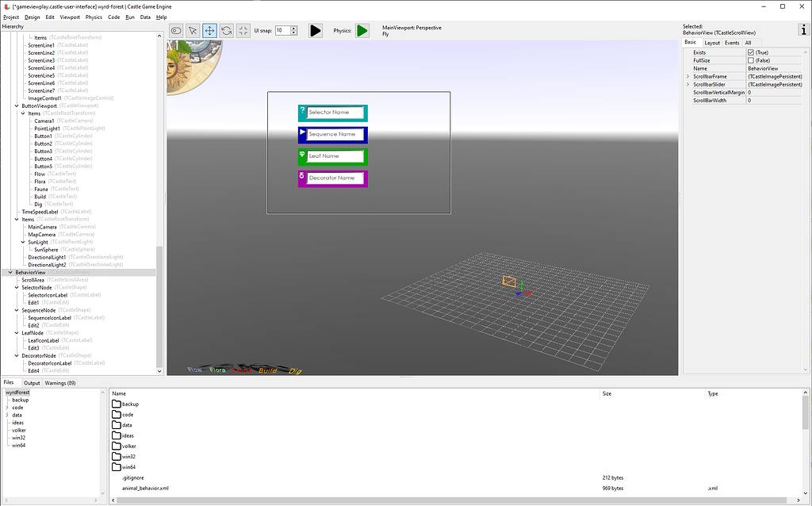Viewport: 812px width, 506px height.
Task: Expand the ScrollbarFrame property
Action: (x=688, y=76)
